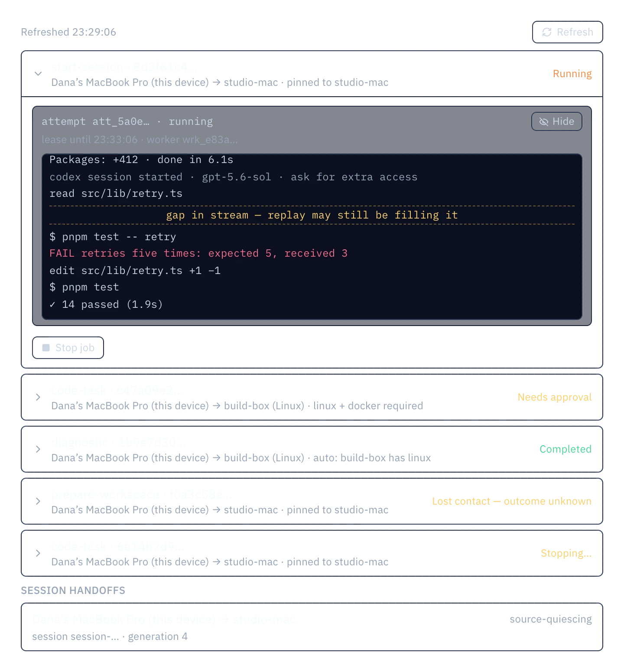Screen dimensions: 624x672
Task: Stop the running job
Action: 68,348
